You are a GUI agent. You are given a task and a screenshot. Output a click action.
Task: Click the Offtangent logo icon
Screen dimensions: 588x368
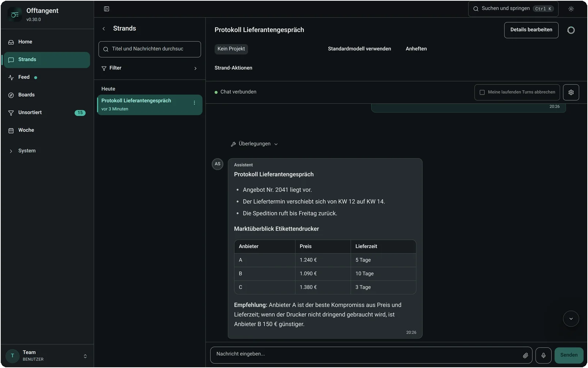click(15, 15)
